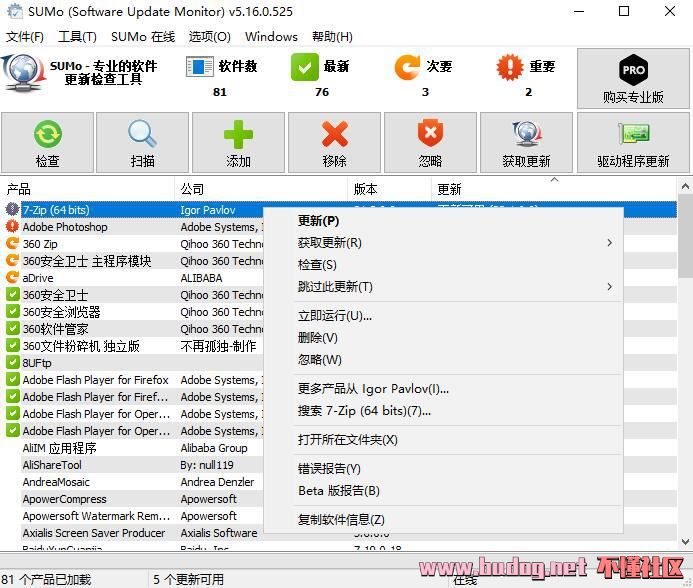Open the 选项(O) menu
This screenshot has height=588, width=693.
[x=209, y=37]
